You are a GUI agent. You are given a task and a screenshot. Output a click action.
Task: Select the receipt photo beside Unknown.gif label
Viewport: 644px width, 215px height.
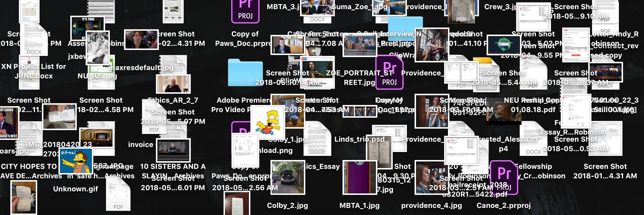tap(24, 197)
